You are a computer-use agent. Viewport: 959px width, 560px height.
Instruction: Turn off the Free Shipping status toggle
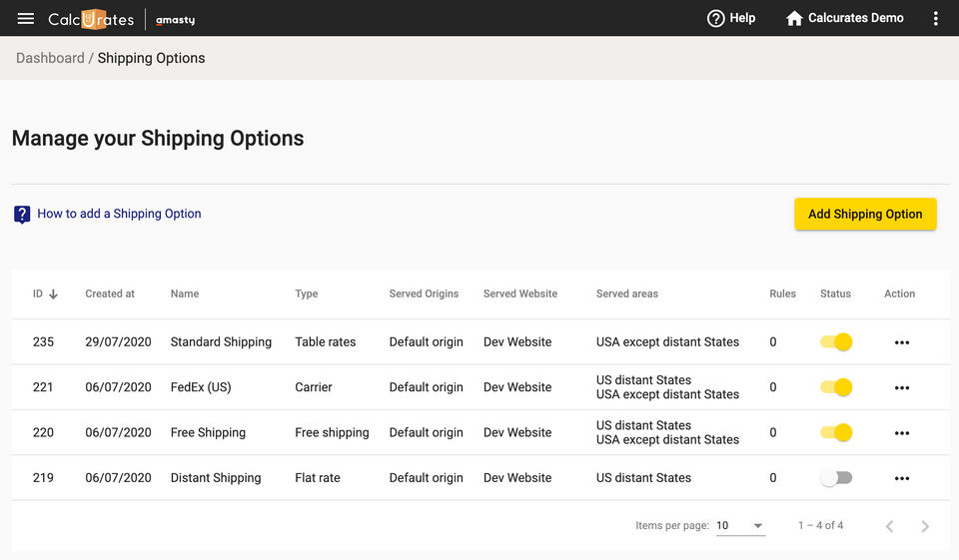(x=836, y=432)
